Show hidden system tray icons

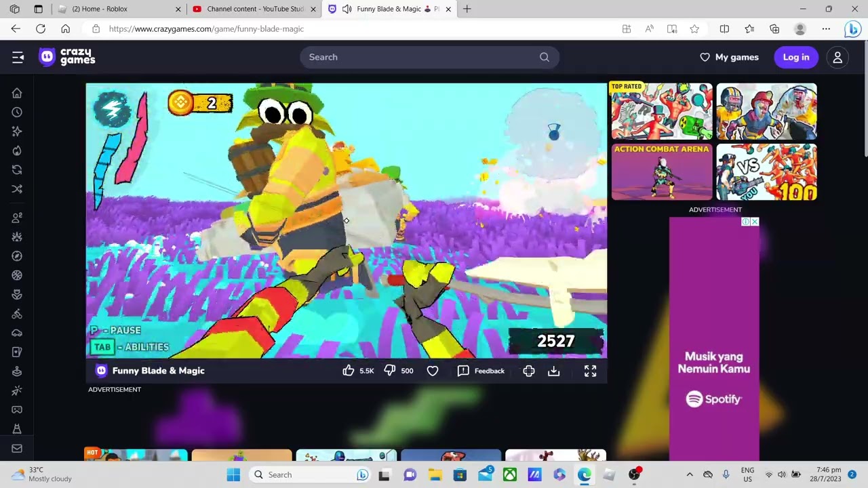tap(690, 474)
